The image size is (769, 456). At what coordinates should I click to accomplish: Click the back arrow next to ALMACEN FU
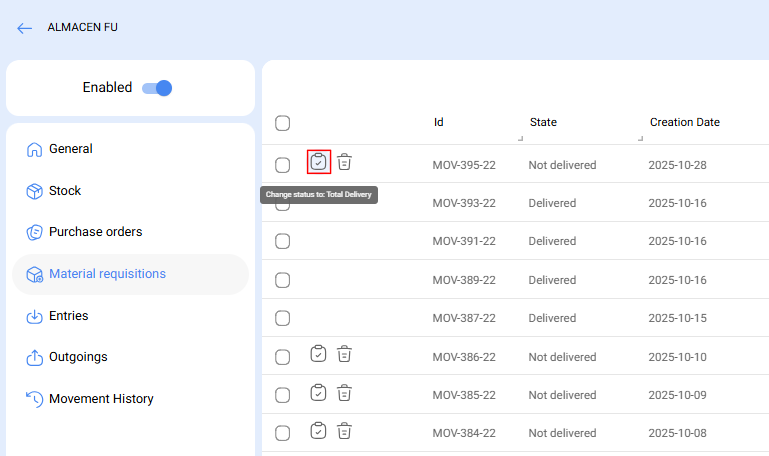point(25,28)
